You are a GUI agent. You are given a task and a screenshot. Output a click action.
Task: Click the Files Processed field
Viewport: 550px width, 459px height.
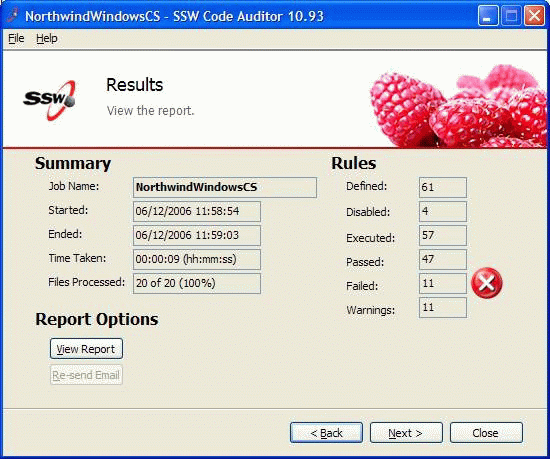tap(197, 283)
